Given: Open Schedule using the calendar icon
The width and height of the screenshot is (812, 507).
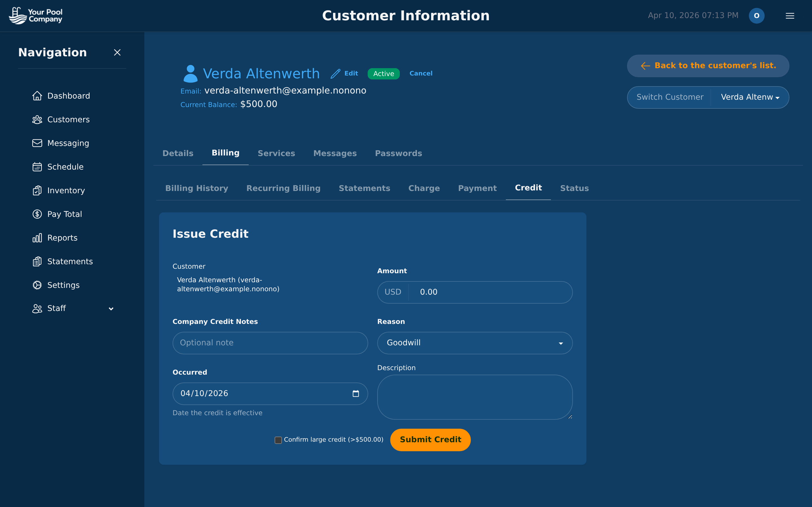Looking at the screenshot, I should [37, 167].
